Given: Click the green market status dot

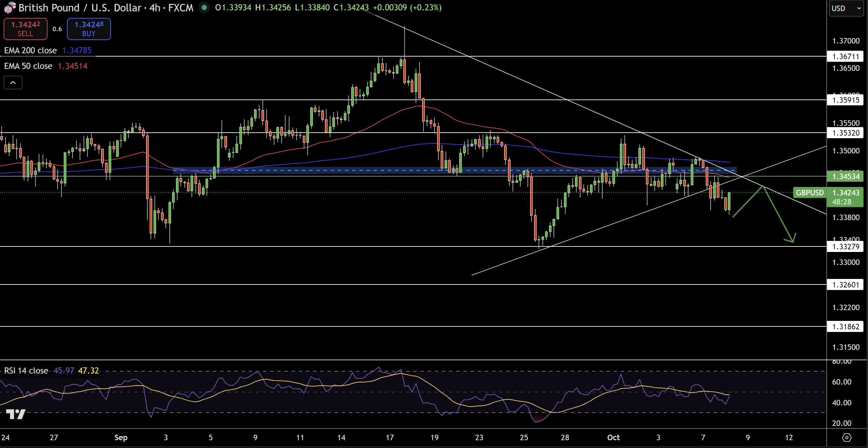Looking at the screenshot, I should (x=204, y=7).
